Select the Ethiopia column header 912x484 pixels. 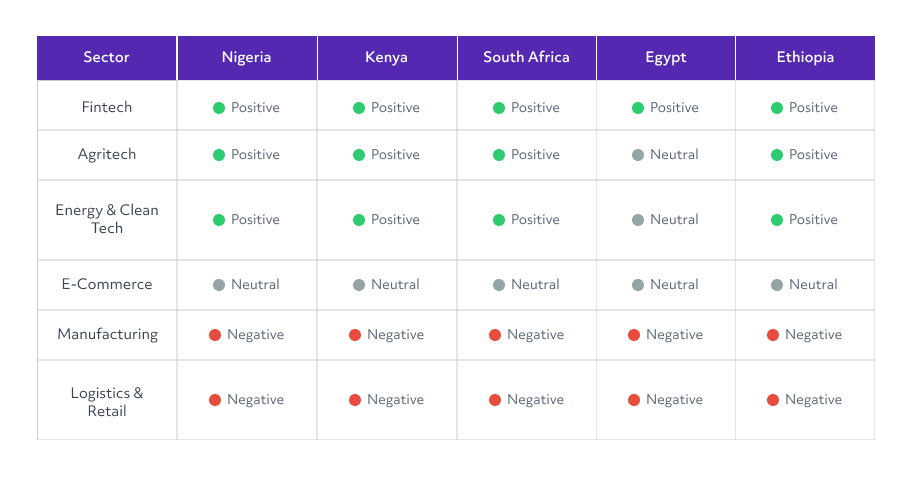(806, 58)
